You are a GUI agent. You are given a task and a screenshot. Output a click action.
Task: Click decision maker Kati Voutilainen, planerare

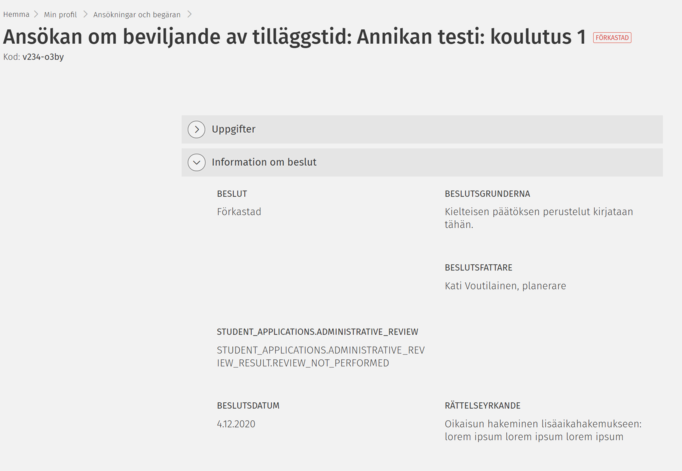tap(505, 286)
